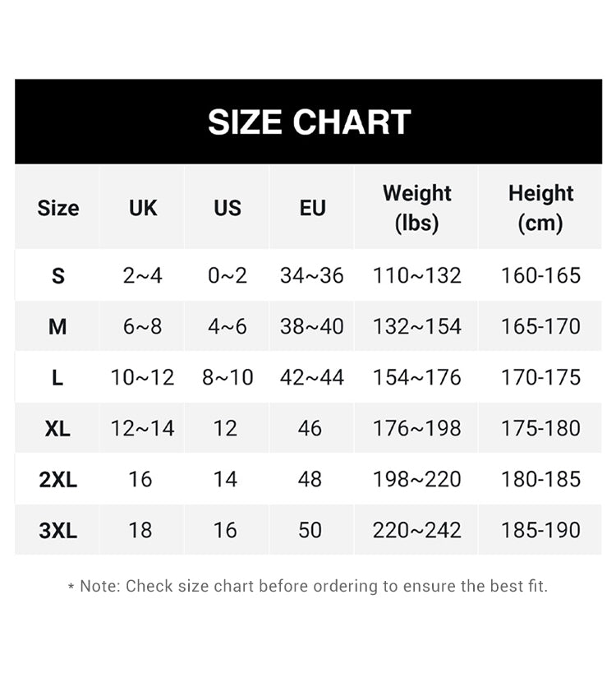Click the 110~132 weight cell
The height and width of the screenshot is (682, 616).
[x=417, y=276]
